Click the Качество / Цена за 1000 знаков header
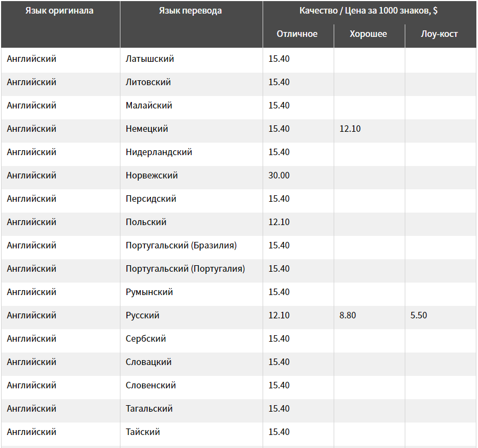 (x=368, y=11)
